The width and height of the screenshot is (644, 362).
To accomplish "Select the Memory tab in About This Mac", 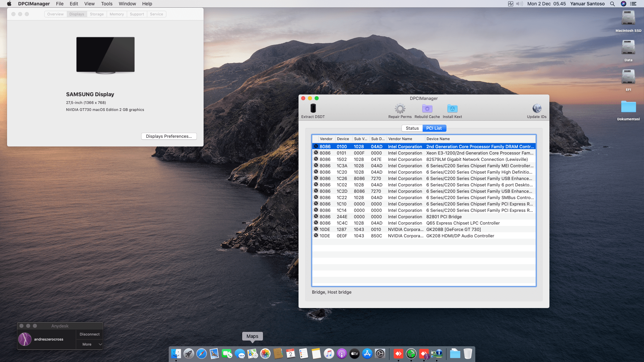I will [x=117, y=14].
